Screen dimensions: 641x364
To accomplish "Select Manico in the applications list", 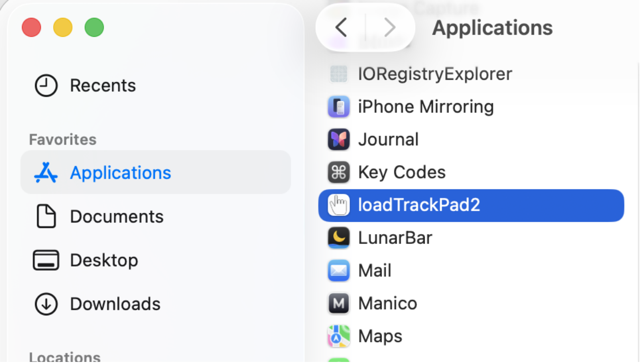I will tap(471, 304).
